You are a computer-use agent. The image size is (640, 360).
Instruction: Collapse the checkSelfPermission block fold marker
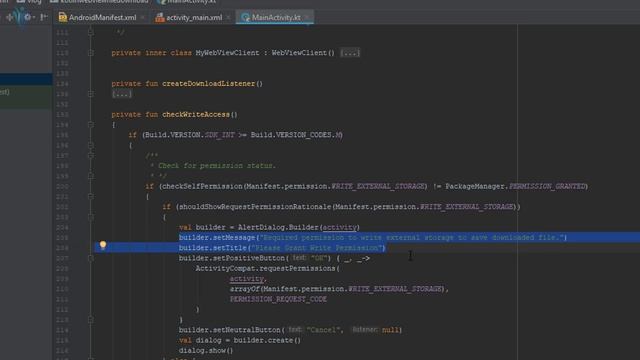point(91,196)
